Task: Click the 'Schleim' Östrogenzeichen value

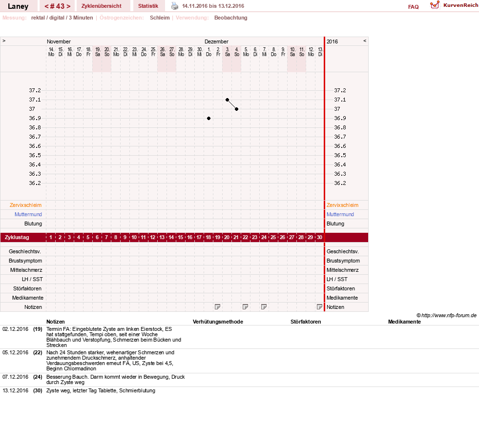Action: click(160, 18)
